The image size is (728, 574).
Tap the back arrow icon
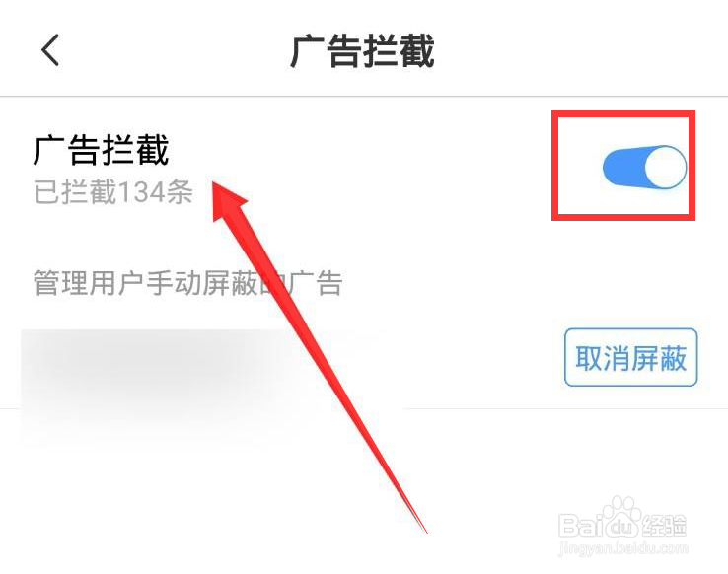(50, 49)
